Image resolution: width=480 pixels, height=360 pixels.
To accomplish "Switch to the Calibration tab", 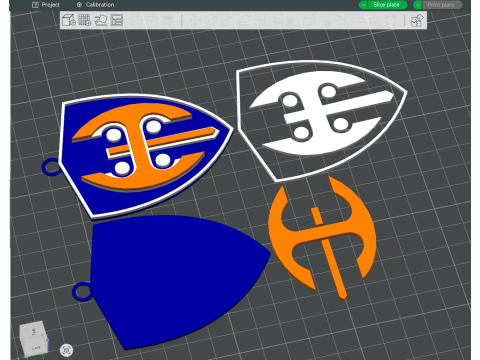I will pyautogui.click(x=95, y=5).
